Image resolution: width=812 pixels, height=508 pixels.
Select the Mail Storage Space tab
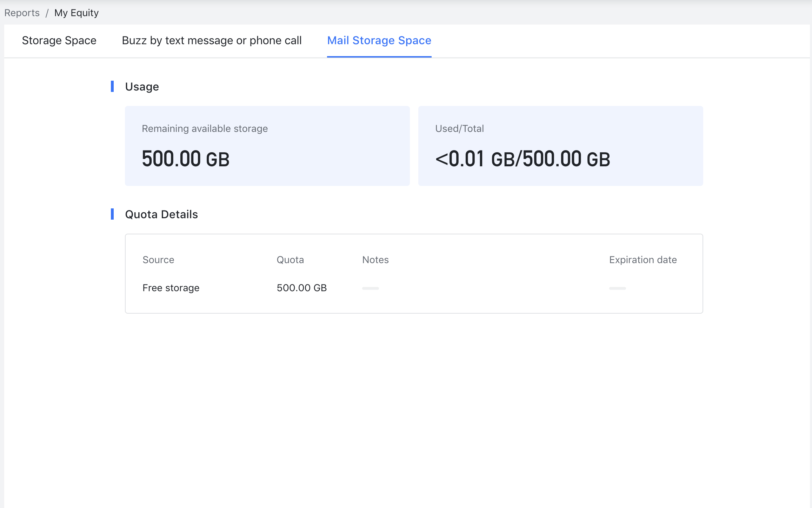coord(379,41)
